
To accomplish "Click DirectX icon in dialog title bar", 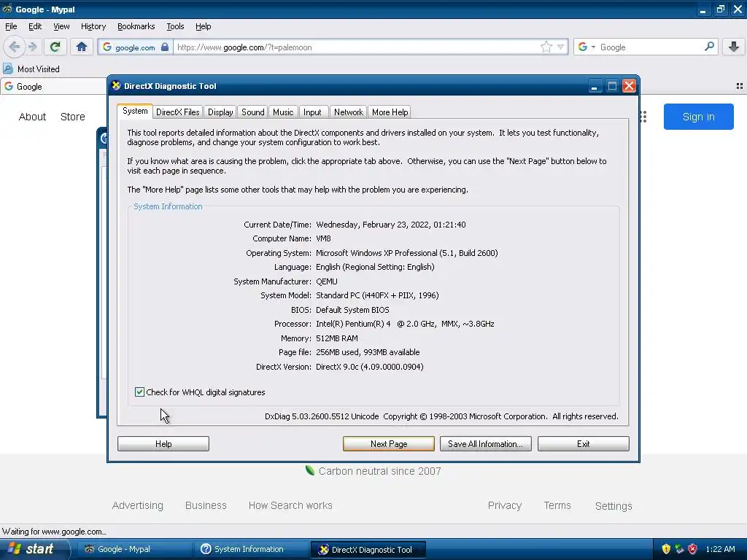I will 116,86.
